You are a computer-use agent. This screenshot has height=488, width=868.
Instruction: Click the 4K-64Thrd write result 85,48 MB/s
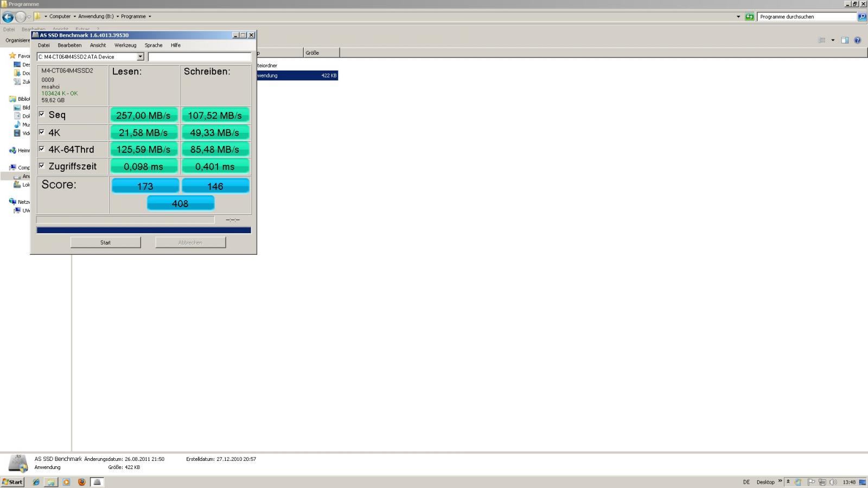[x=215, y=149]
